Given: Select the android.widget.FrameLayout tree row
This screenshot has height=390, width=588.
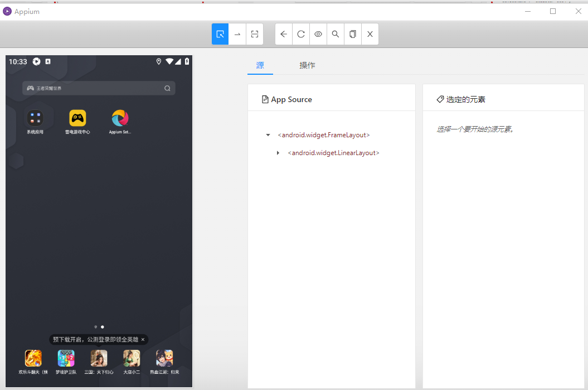Looking at the screenshot, I should (x=324, y=135).
